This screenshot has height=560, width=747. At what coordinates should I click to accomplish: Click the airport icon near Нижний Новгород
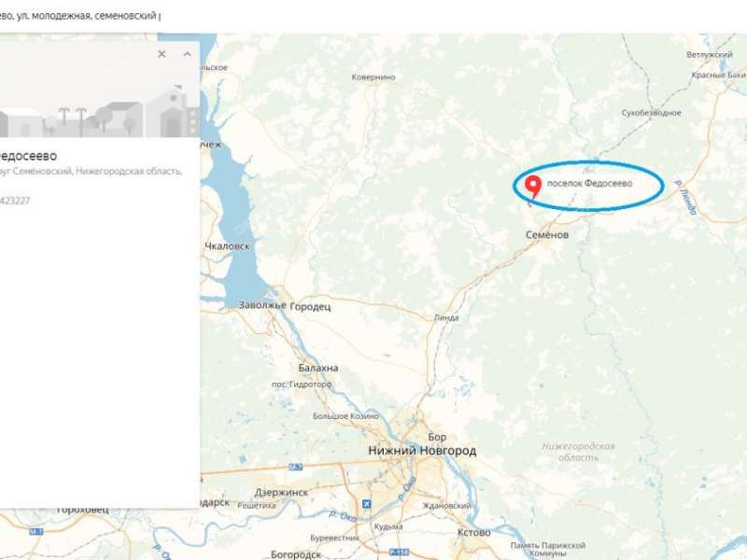[x=366, y=504]
